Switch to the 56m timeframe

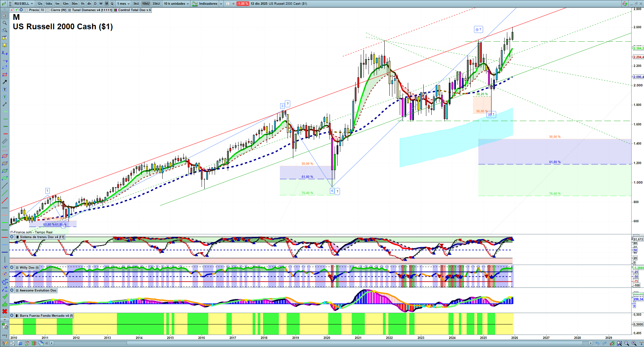coord(75,4)
